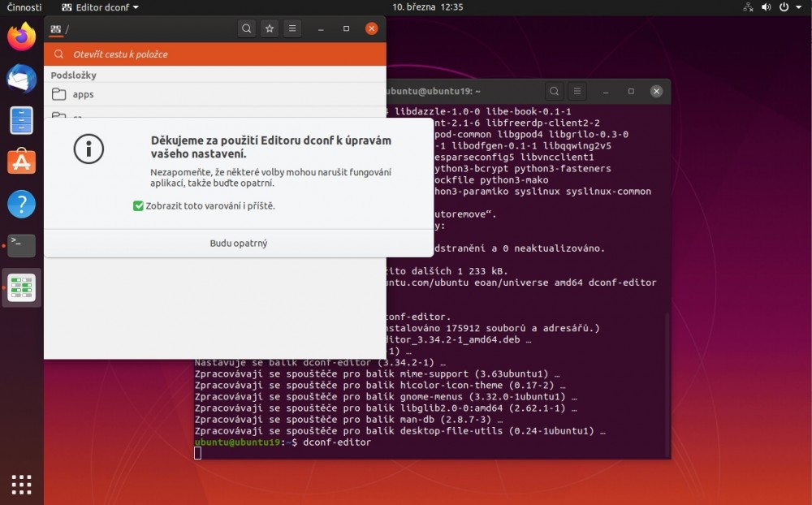The height and width of the screenshot is (505, 812).
Task: Launch Firefox from the dock
Action: (22, 37)
